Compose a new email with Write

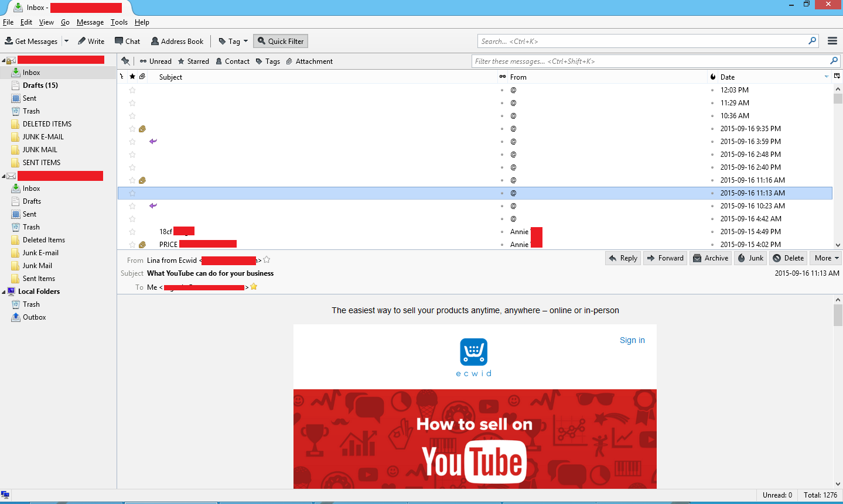tap(91, 41)
